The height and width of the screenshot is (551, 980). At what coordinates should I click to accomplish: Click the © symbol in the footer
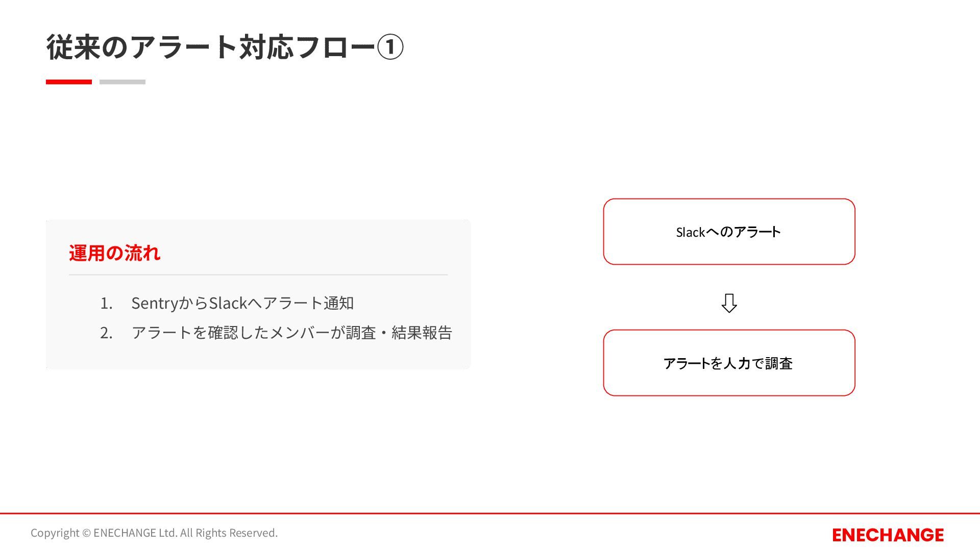click(86, 533)
